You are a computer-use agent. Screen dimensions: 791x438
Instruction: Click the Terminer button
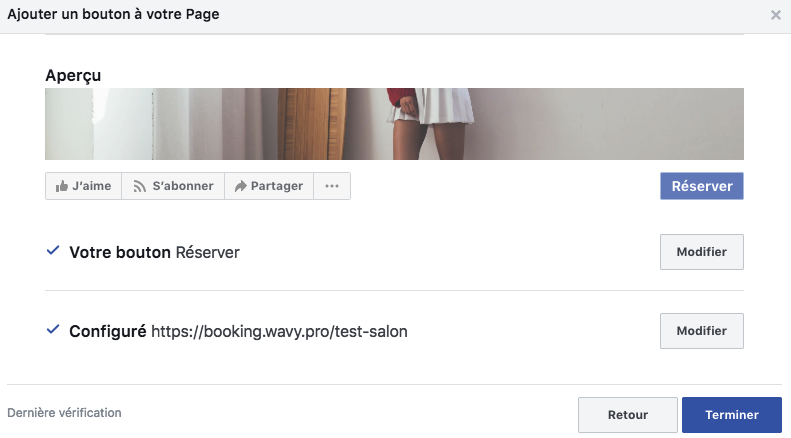(732, 415)
